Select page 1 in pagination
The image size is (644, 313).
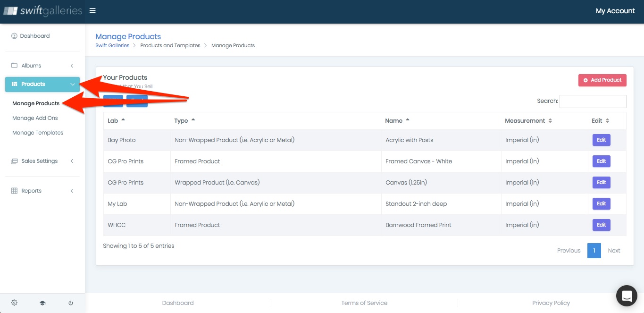pyautogui.click(x=594, y=251)
